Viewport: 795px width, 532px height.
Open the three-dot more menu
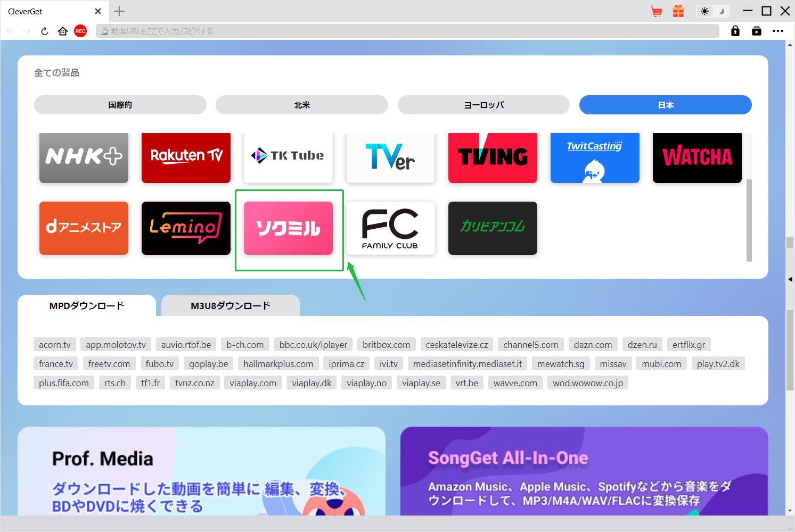pyautogui.click(x=778, y=31)
